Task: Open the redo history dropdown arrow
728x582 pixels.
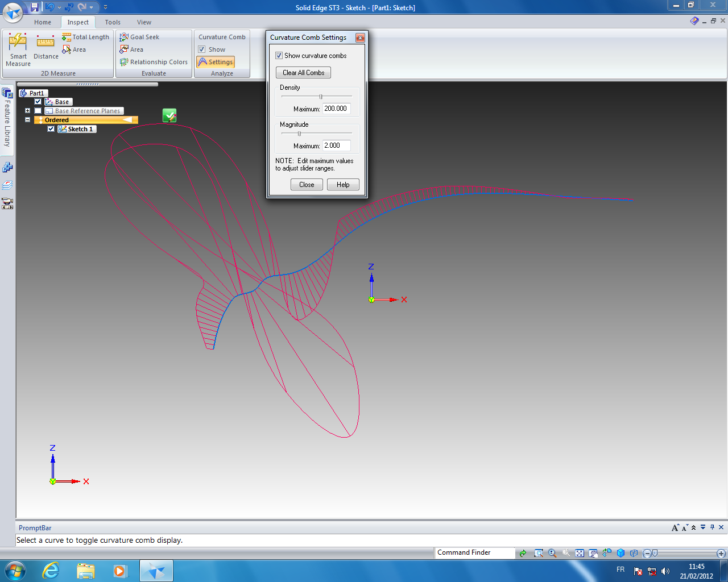Action: (x=92, y=8)
